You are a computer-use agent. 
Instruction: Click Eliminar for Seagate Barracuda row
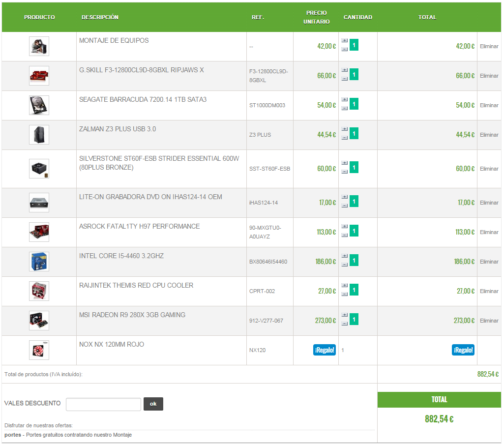point(489,106)
